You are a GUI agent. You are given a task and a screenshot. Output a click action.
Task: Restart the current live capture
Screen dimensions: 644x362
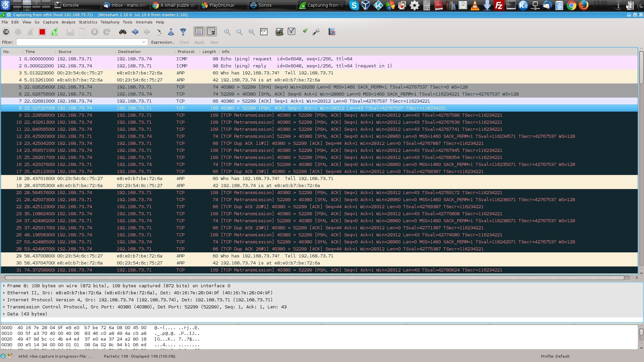coord(54,32)
